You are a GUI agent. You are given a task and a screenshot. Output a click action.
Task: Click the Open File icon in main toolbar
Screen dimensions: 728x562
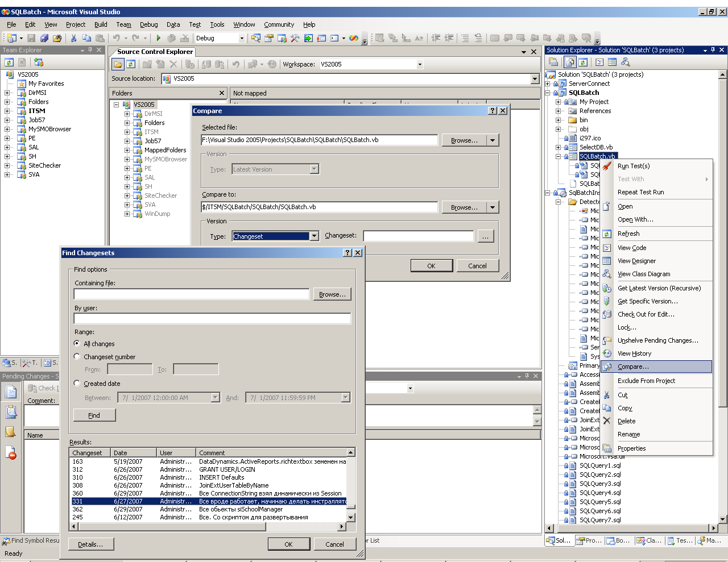click(x=57, y=38)
